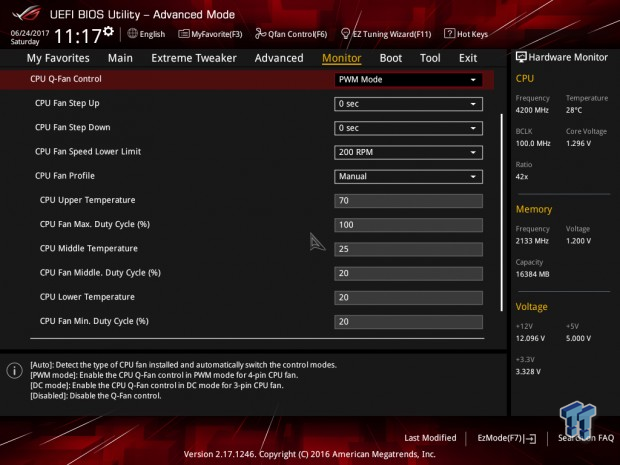Click Last Modified at the bottom
The width and height of the screenshot is (620, 465).
(430, 438)
